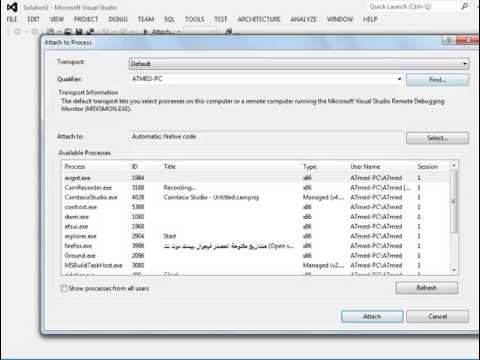Click the Attach button
Image resolution: width=480 pixels, height=360 pixels.
click(x=372, y=316)
